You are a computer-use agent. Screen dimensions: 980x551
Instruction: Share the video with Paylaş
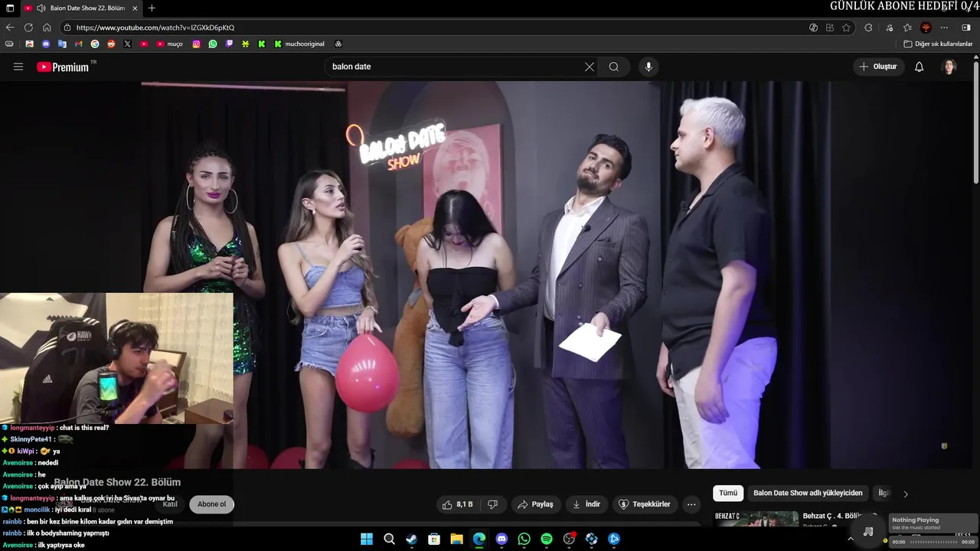(x=535, y=504)
